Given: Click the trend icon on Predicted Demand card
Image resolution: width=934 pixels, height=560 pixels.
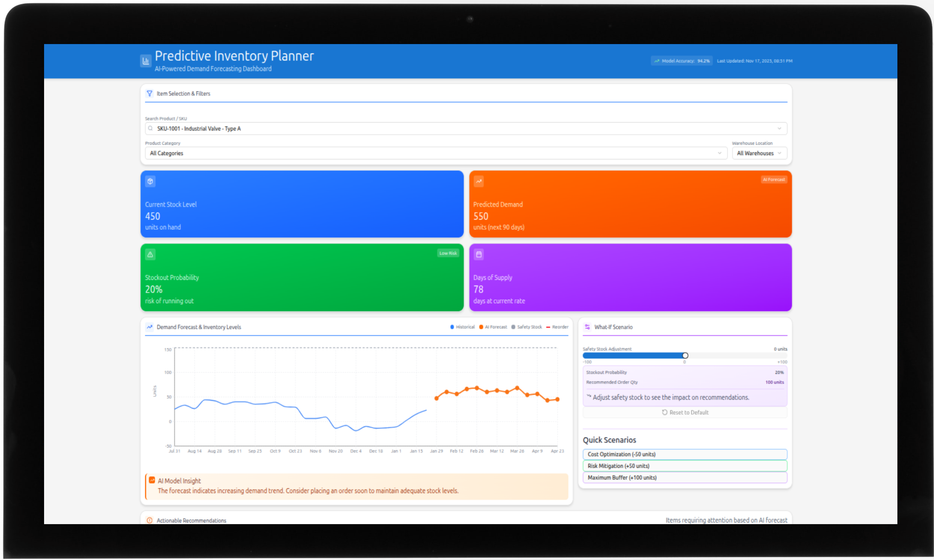Looking at the screenshot, I should pyautogui.click(x=479, y=182).
